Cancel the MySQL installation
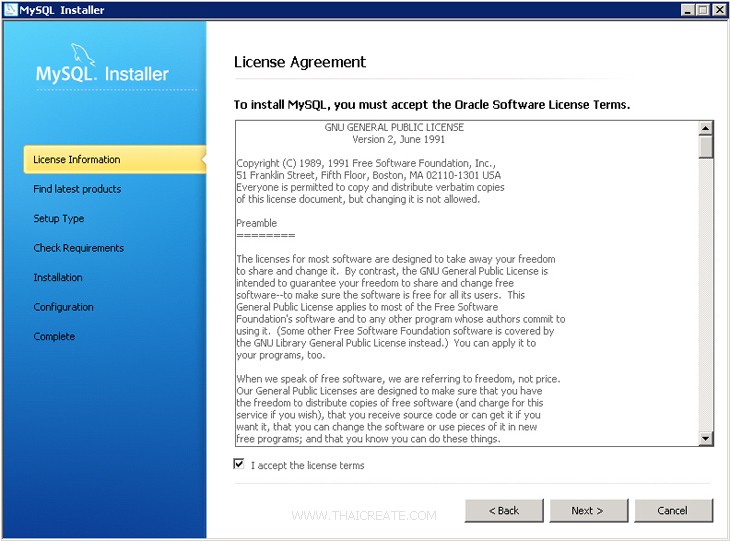The image size is (730, 541). point(673,510)
